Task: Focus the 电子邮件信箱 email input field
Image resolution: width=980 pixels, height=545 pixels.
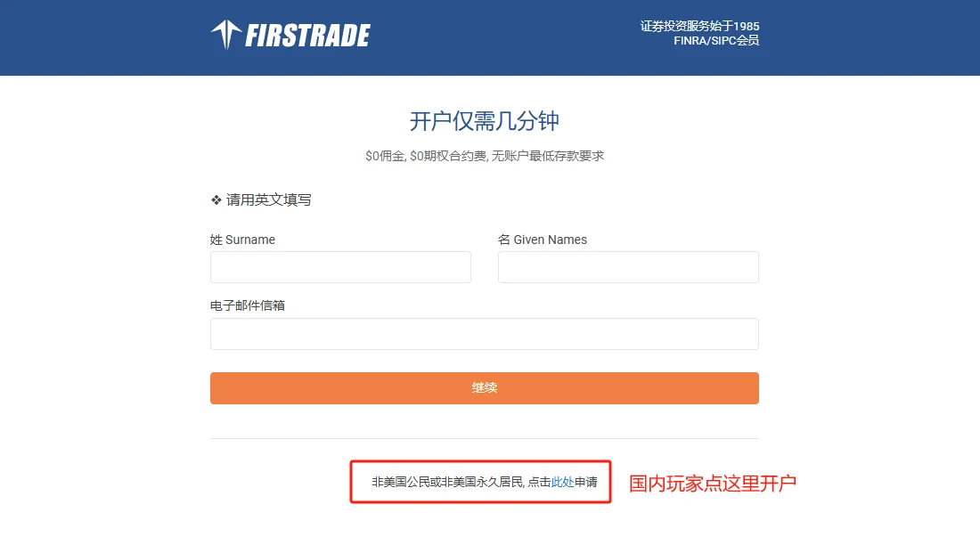Action: tap(485, 334)
